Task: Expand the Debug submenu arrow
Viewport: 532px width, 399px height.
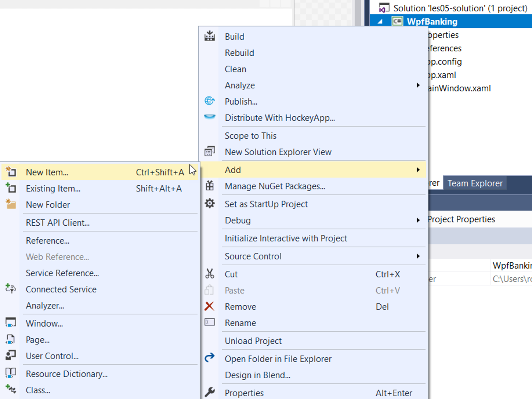Action: point(418,220)
